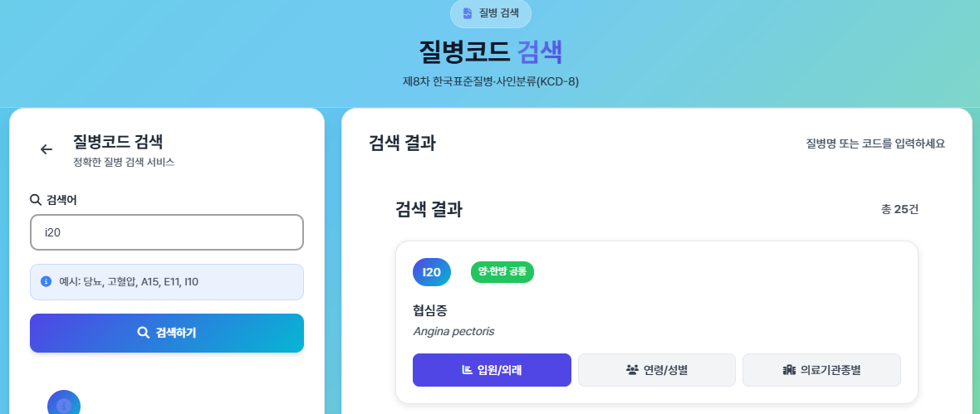The height and width of the screenshot is (414, 980).
Task: Click the info icon in the 예시 hint
Action: coord(47,282)
